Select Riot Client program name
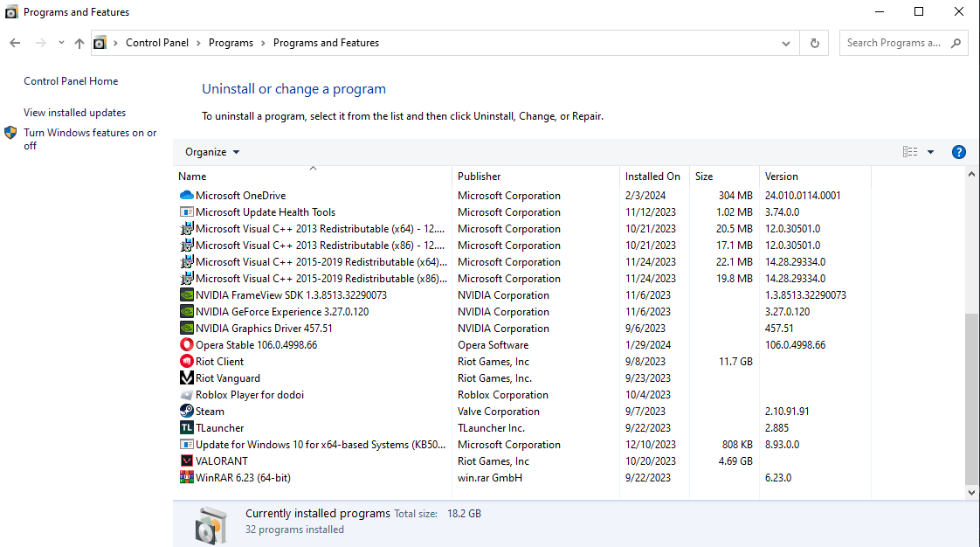Image resolution: width=980 pixels, height=547 pixels. pyautogui.click(x=219, y=362)
